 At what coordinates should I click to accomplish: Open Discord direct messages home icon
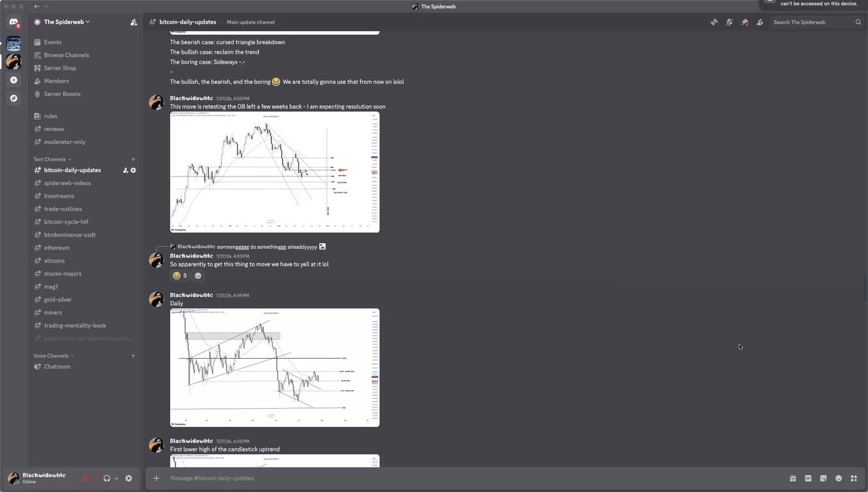click(14, 24)
